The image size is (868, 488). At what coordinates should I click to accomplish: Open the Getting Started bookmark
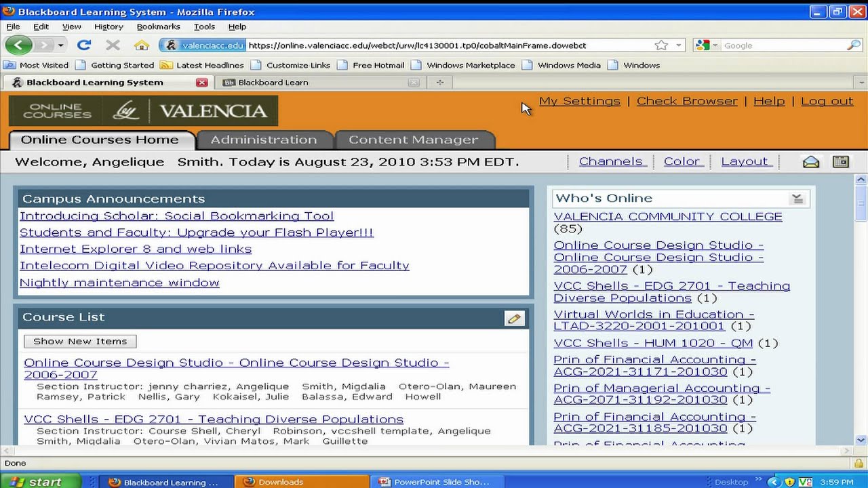point(115,65)
